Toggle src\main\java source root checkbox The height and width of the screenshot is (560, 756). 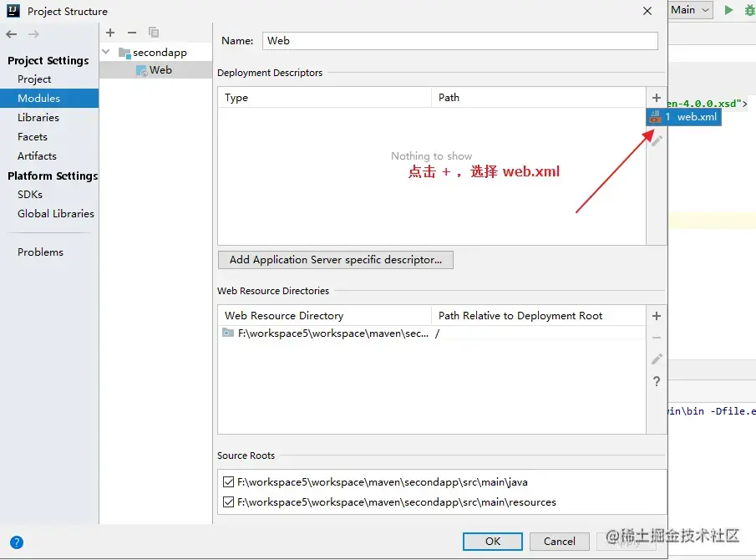[229, 482]
